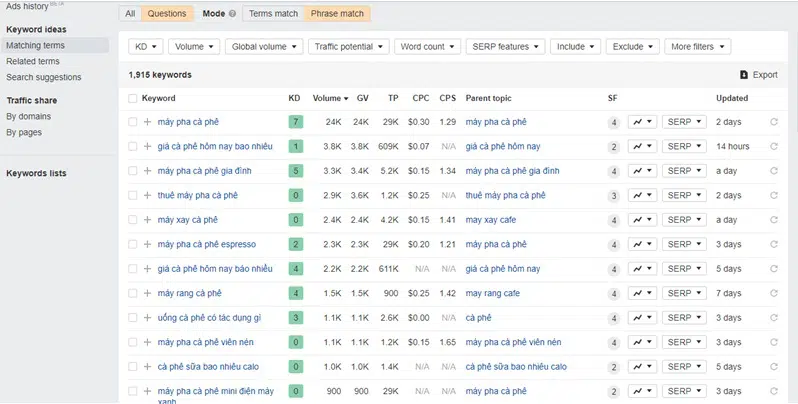This screenshot has width=798, height=404.
Task: Export the keywords list
Action: 759,75
